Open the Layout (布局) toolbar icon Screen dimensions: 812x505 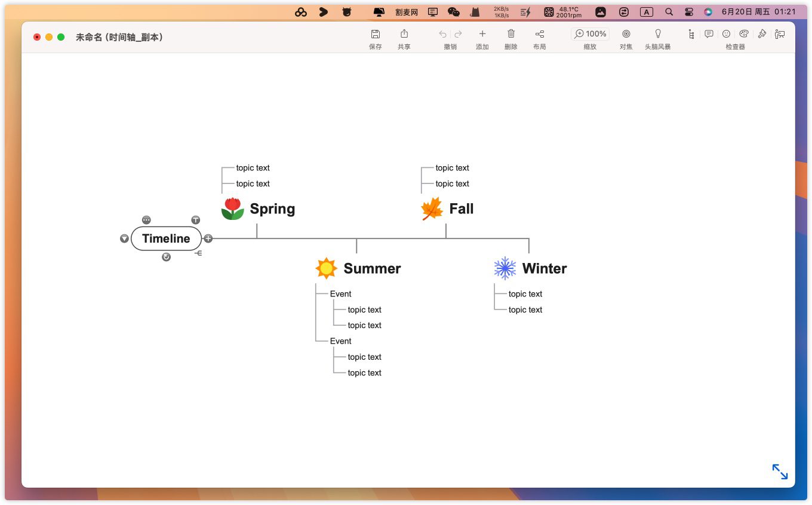(540, 34)
